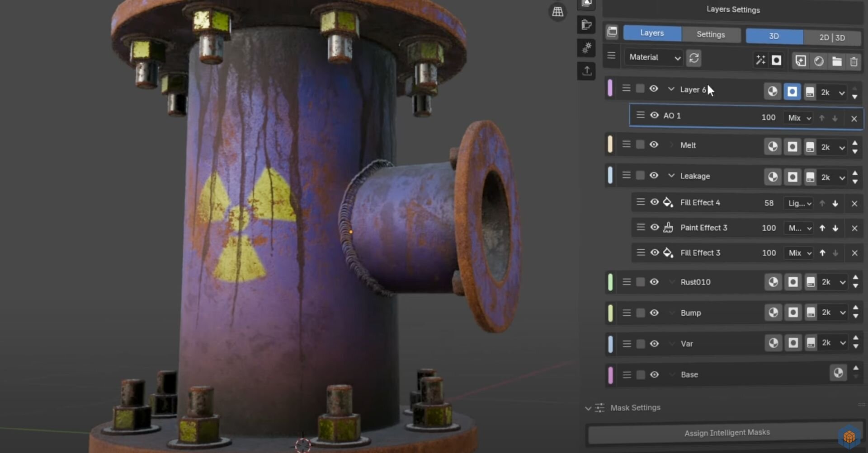Click Var layer material sphere icon
Image resolution: width=868 pixels, height=453 pixels.
pos(773,343)
